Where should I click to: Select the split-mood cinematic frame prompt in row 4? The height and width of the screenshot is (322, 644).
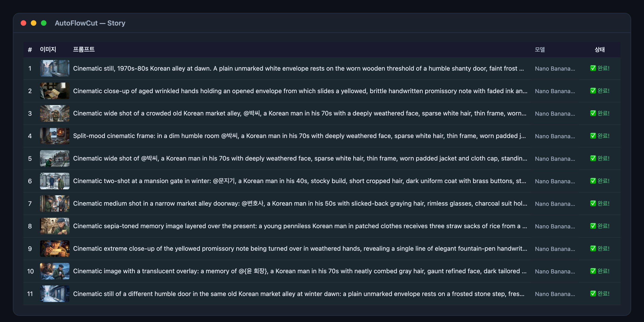click(299, 136)
